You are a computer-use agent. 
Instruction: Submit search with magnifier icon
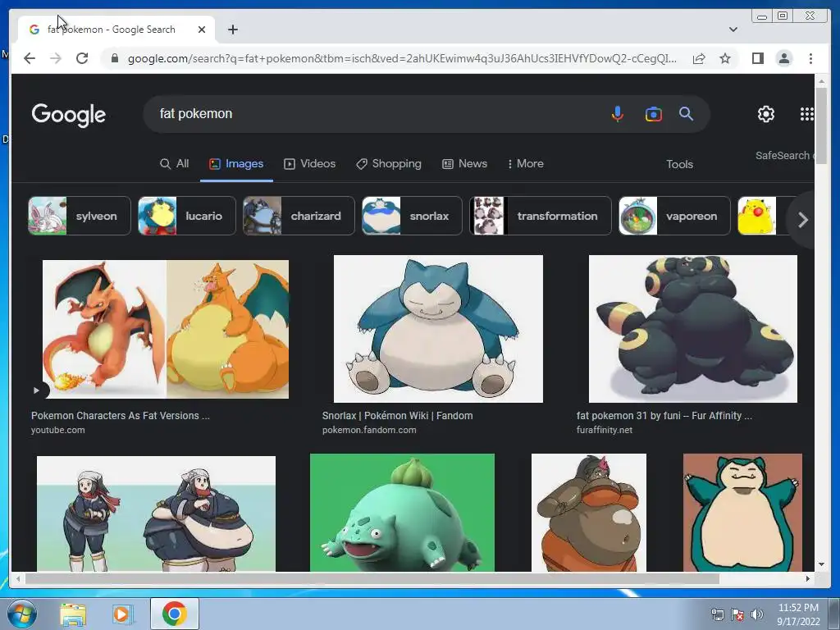687,113
